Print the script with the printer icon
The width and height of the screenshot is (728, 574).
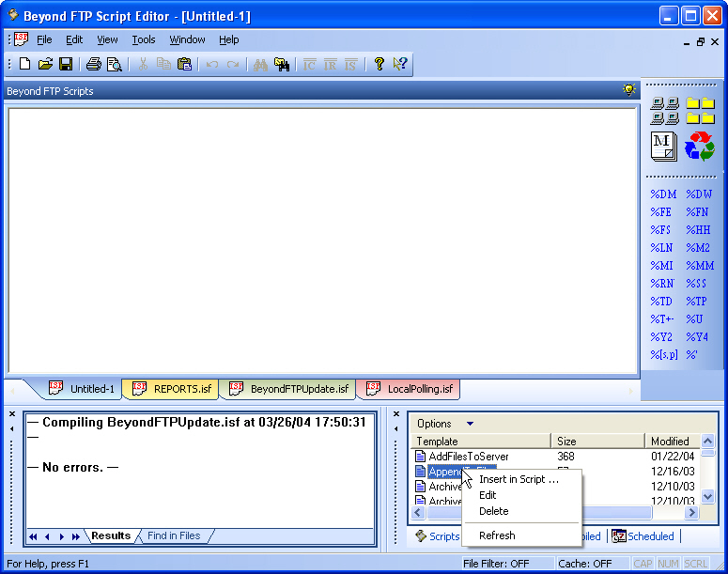tap(93, 64)
